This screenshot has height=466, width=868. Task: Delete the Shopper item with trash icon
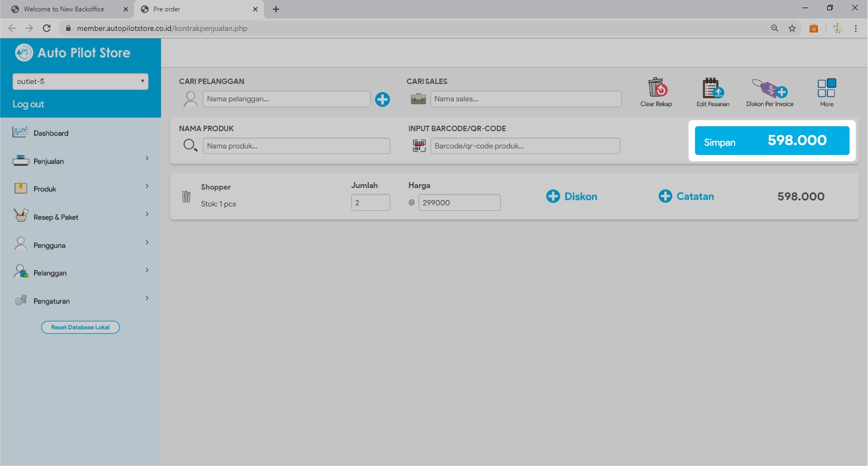click(186, 197)
